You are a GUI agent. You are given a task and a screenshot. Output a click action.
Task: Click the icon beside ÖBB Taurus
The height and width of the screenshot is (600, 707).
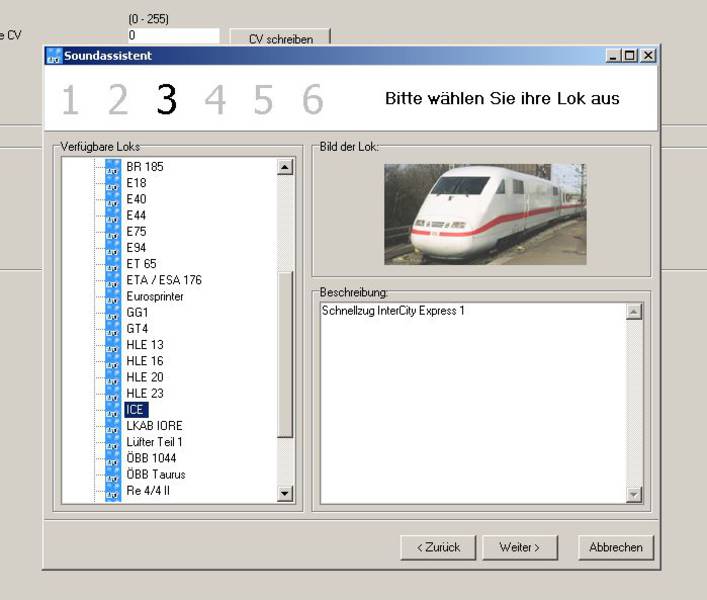(x=113, y=475)
